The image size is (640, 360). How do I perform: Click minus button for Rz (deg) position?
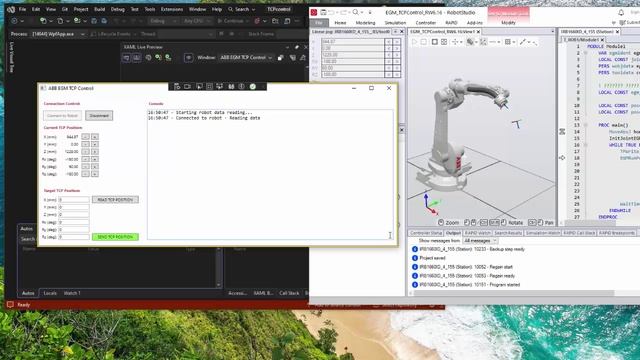click(x=85, y=174)
